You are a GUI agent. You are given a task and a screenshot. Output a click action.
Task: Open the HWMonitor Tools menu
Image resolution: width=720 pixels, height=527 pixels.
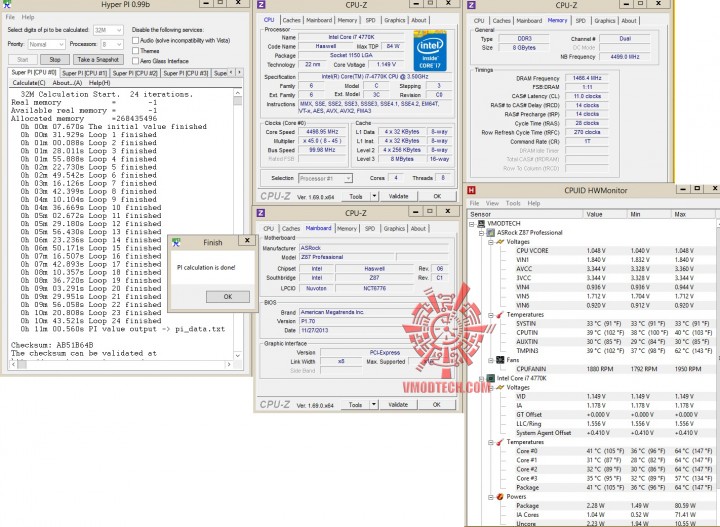(513, 203)
